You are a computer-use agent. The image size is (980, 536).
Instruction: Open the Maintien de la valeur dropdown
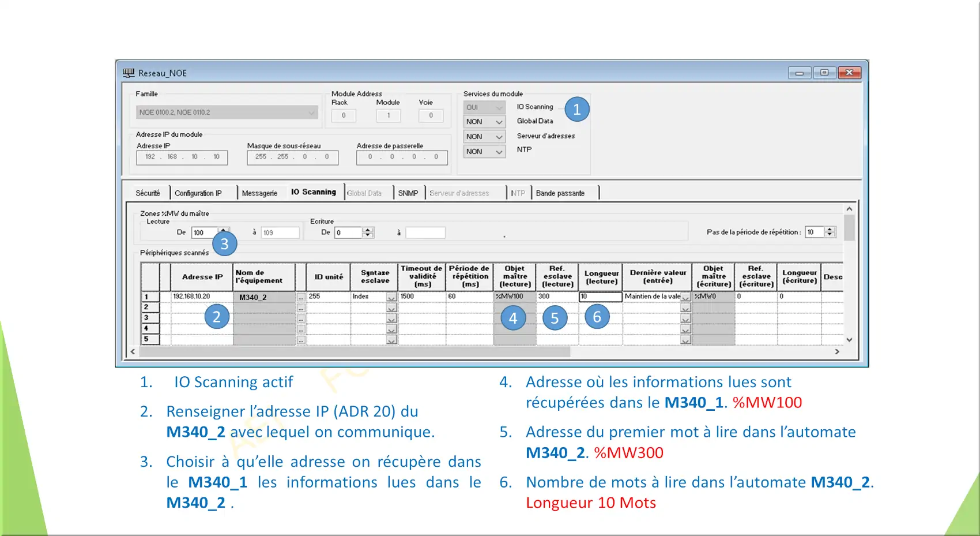685,297
